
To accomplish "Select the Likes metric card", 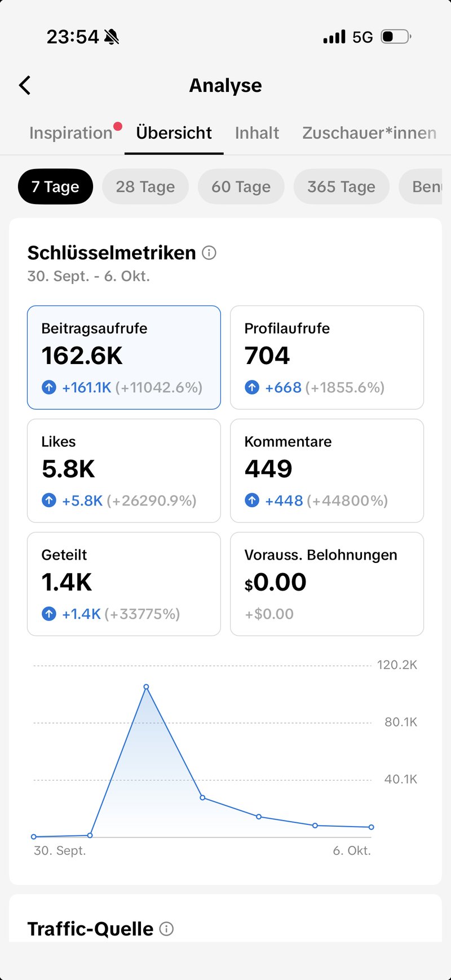I will (124, 471).
